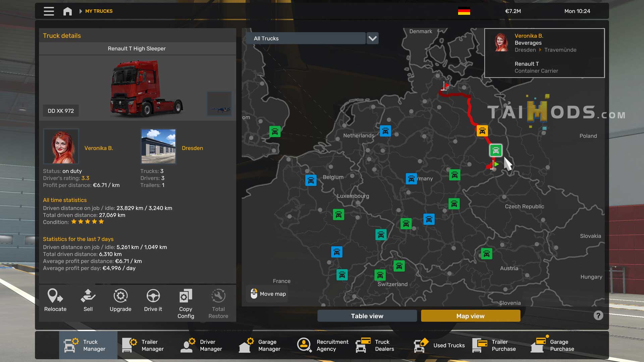The image size is (644, 362).
Task: Open driver Veronika B. link
Action: pos(99,148)
